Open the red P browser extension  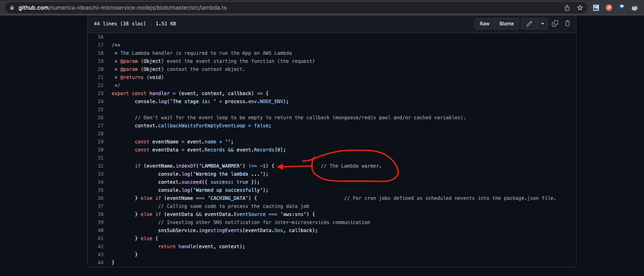pos(609,8)
